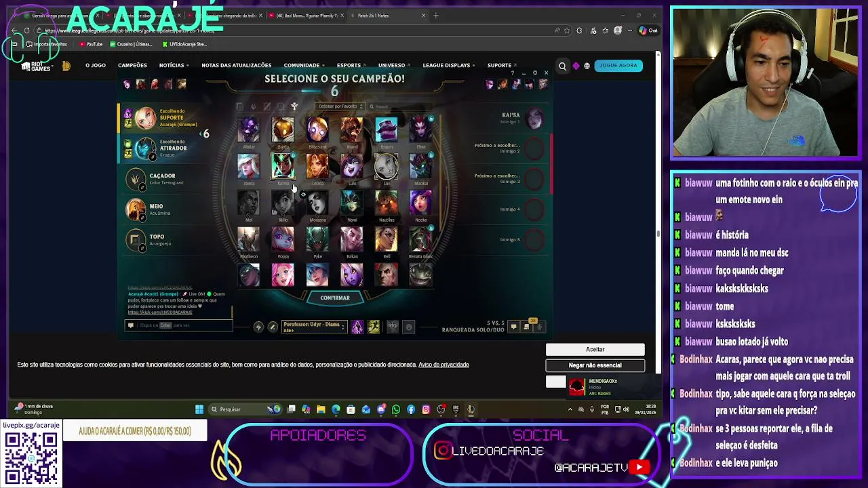
Task: Pick the Alistar champion portrait
Action: (x=249, y=129)
